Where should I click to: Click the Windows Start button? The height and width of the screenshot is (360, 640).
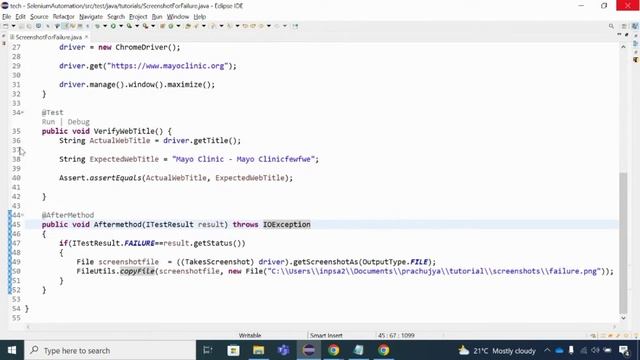coord(12,350)
